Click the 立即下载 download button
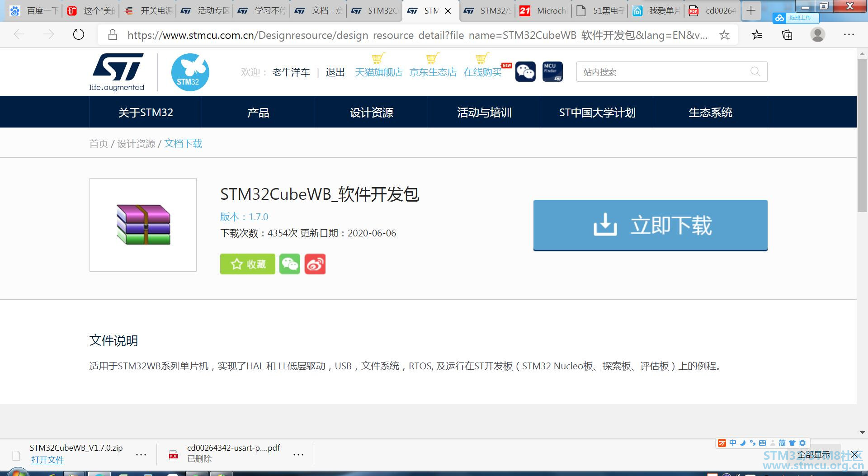This screenshot has height=476, width=868. tap(650, 225)
